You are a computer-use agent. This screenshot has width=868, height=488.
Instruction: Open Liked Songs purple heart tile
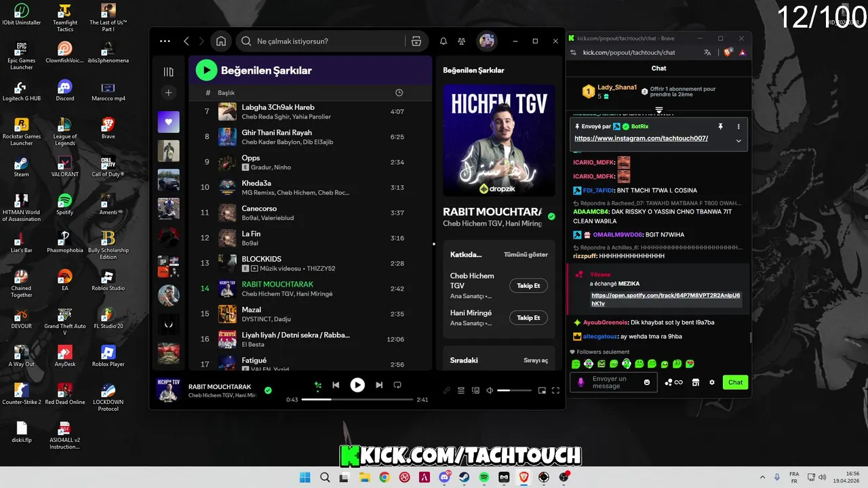point(169,122)
